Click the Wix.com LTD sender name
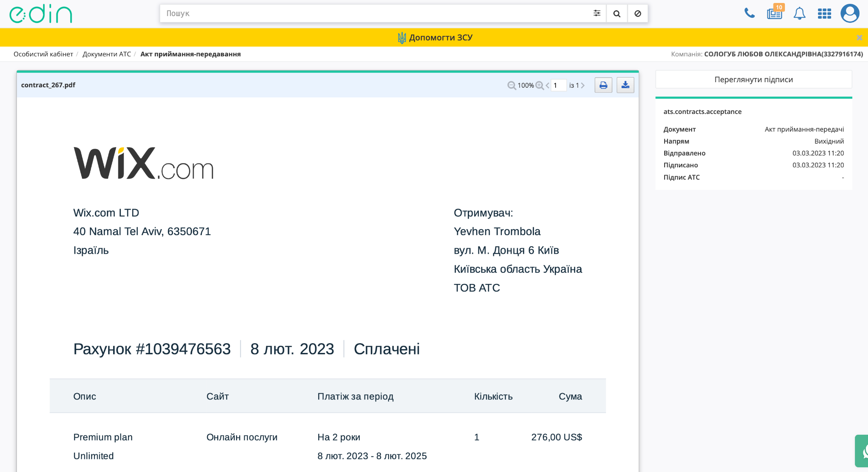This screenshot has width=868, height=472. [106, 213]
